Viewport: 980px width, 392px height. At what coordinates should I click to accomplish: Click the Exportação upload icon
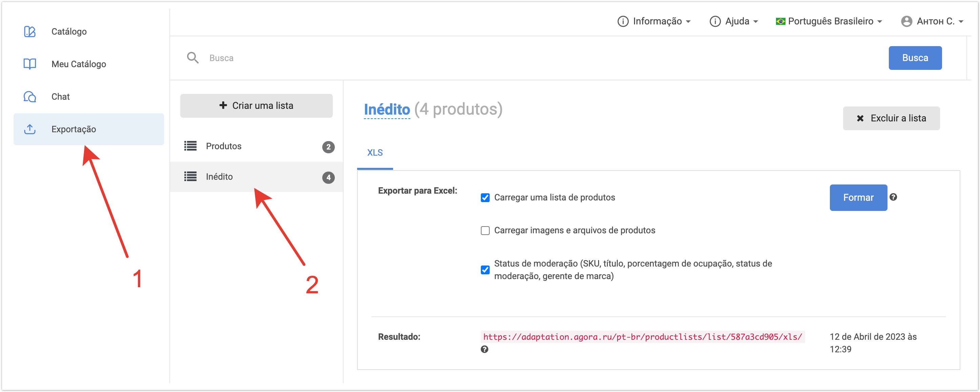[x=30, y=130]
